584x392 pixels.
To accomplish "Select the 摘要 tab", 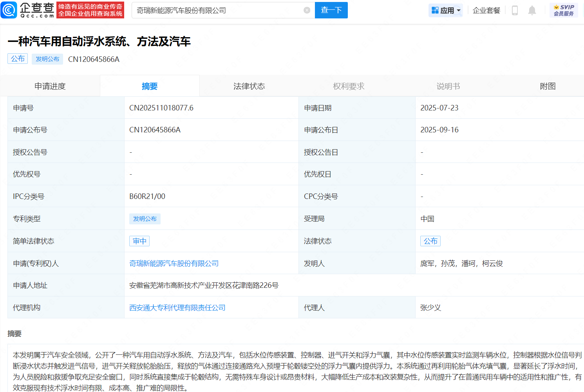I will pyautogui.click(x=150, y=86).
